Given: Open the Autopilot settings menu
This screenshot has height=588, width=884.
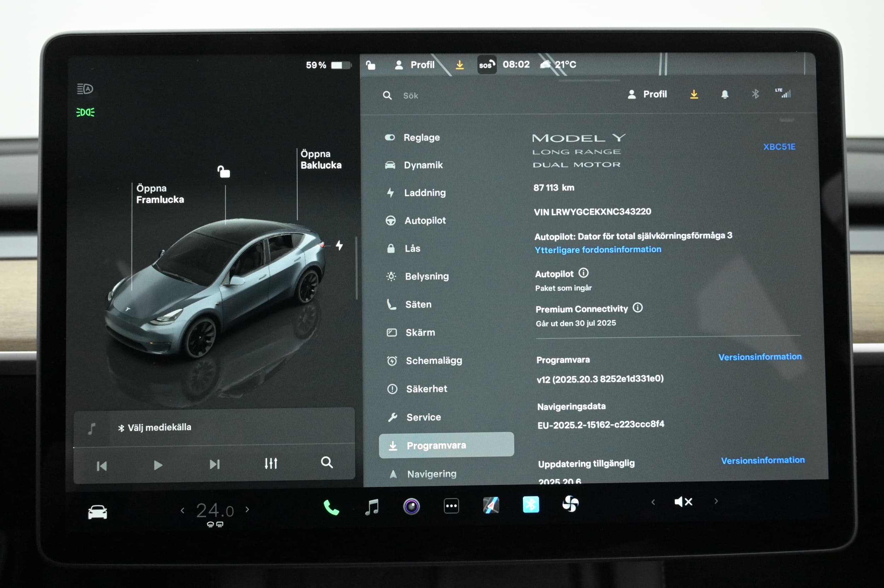Looking at the screenshot, I should (x=415, y=221).
